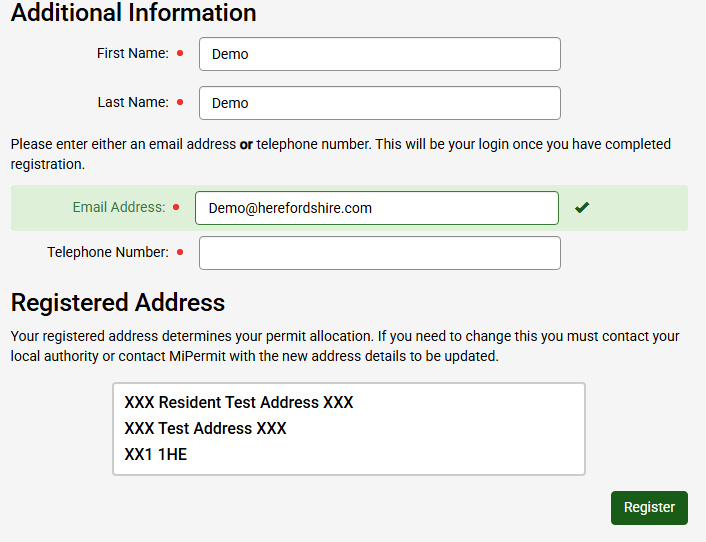Click the red required dot beside First Name
The height and width of the screenshot is (542, 706).
click(x=180, y=54)
